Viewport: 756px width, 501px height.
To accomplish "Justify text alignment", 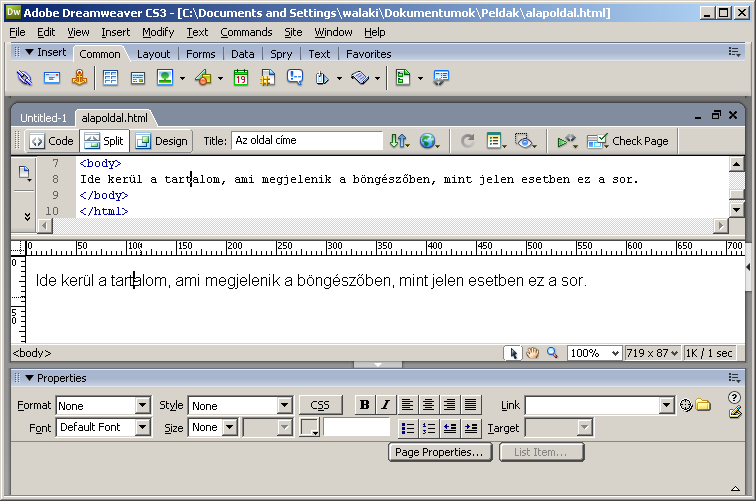I will tap(471, 405).
